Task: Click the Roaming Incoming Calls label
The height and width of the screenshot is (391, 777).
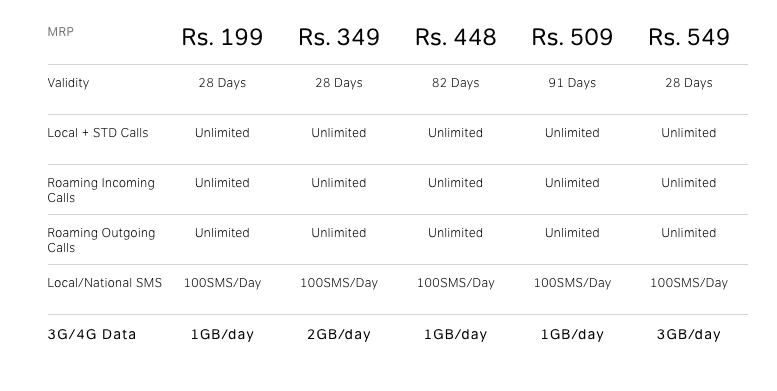Action: pyautogui.click(x=101, y=190)
